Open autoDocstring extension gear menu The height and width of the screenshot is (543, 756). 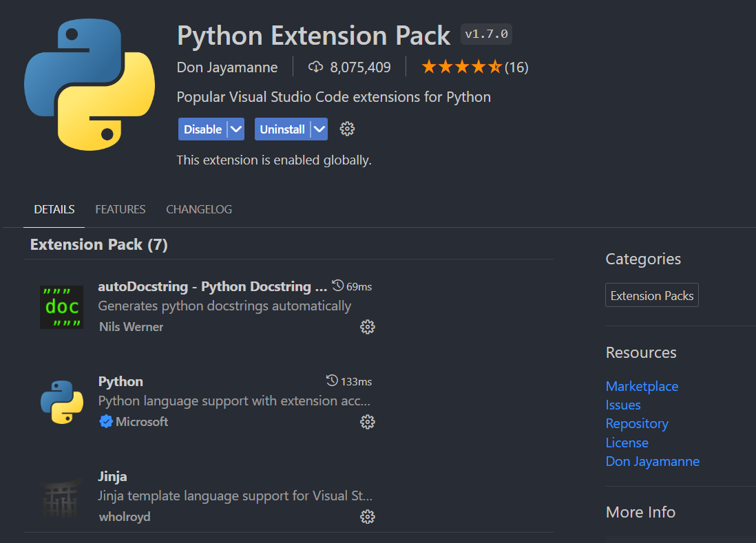point(368,326)
